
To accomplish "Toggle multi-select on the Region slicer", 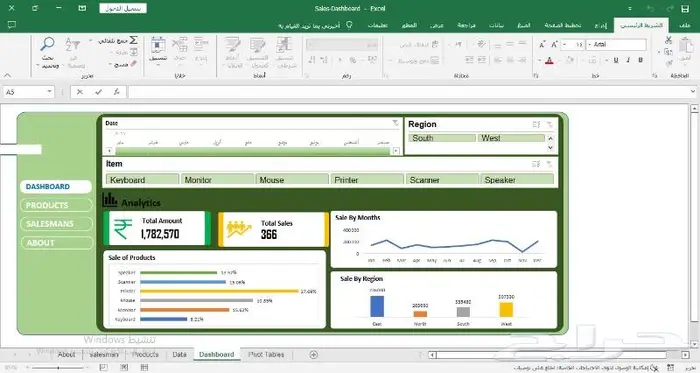I will [536, 124].
